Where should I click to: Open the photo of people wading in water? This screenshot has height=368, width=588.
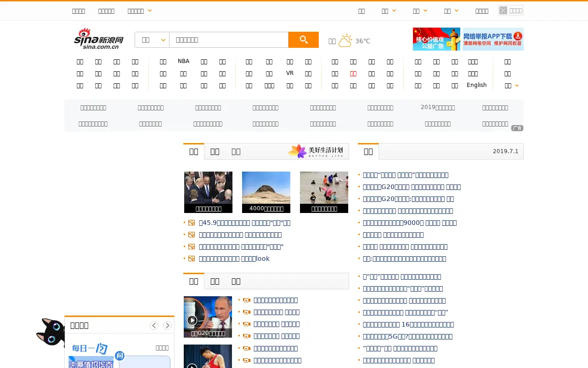(x=324, y=188)
